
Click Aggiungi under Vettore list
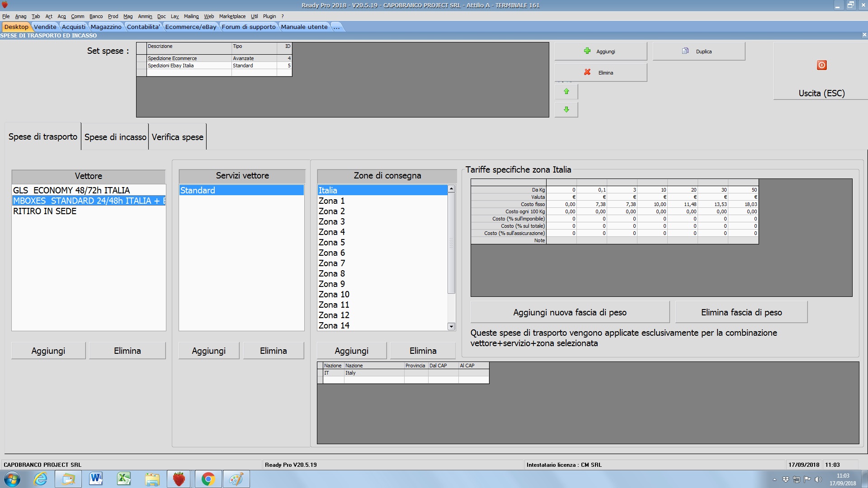(x=48, y=351)
